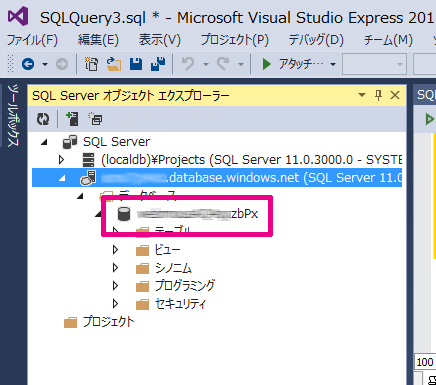
Task: Click the Navigate Backward arrow button
Action: point(28,64)
